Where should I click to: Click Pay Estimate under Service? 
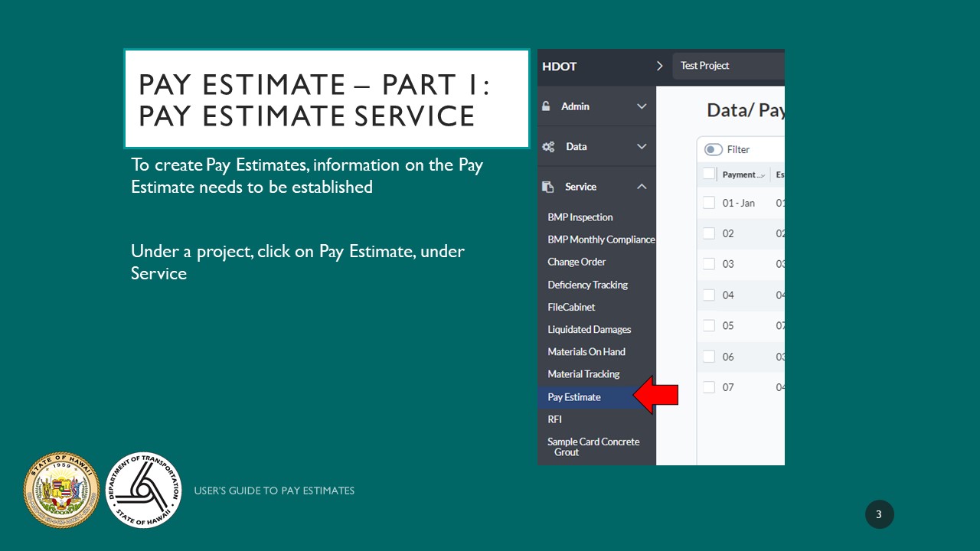pyautogui.click(x=574, y=397)
